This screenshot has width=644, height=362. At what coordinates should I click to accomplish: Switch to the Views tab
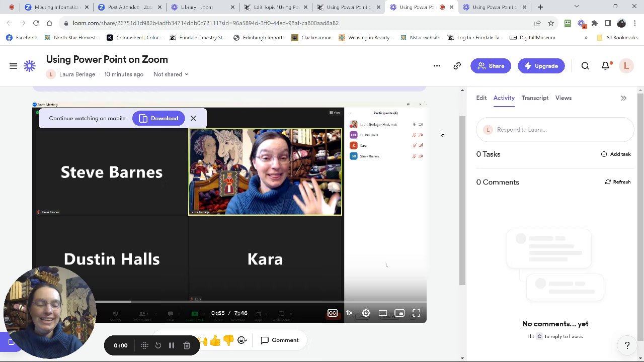563,98
